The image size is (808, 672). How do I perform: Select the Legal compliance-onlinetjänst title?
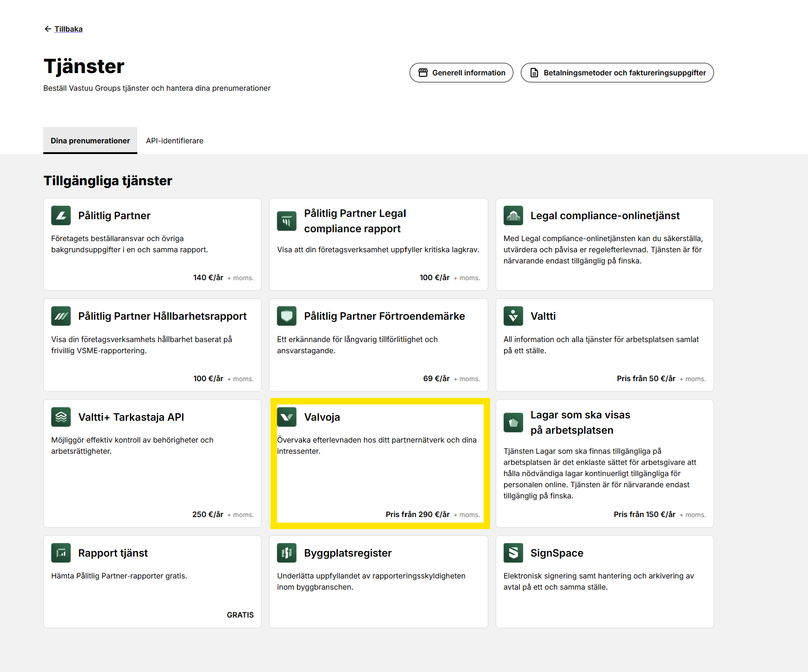(605, 215)
